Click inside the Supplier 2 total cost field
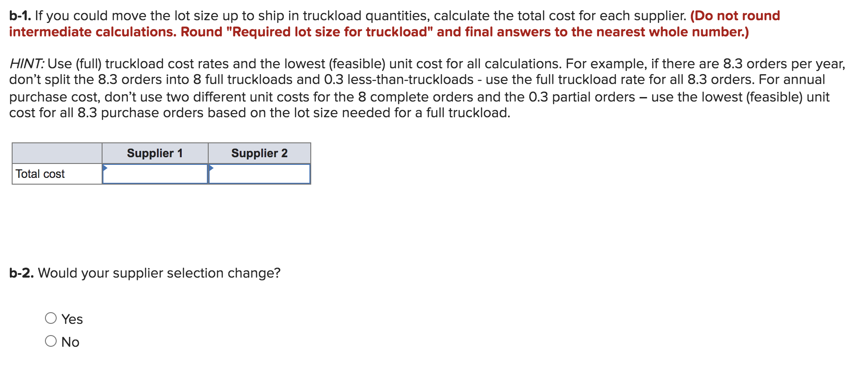The image size is (868, 380). click(x=260, y=174)
